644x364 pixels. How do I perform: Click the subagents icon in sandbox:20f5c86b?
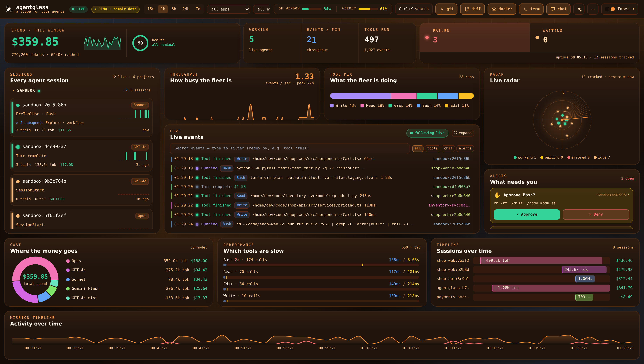click(x=17, y=123)
